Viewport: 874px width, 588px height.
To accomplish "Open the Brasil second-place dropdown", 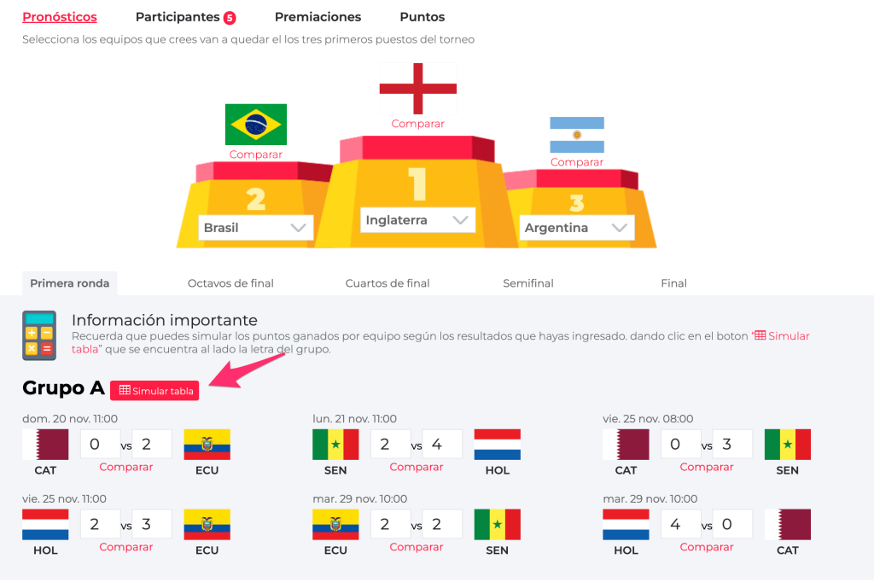I will [x=256, y=227].
